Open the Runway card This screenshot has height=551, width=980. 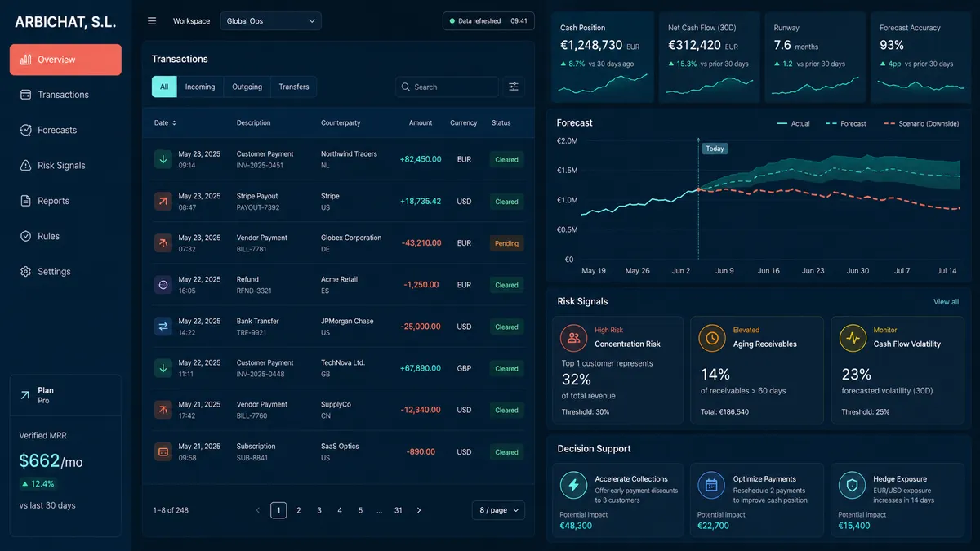click(816, 57)
